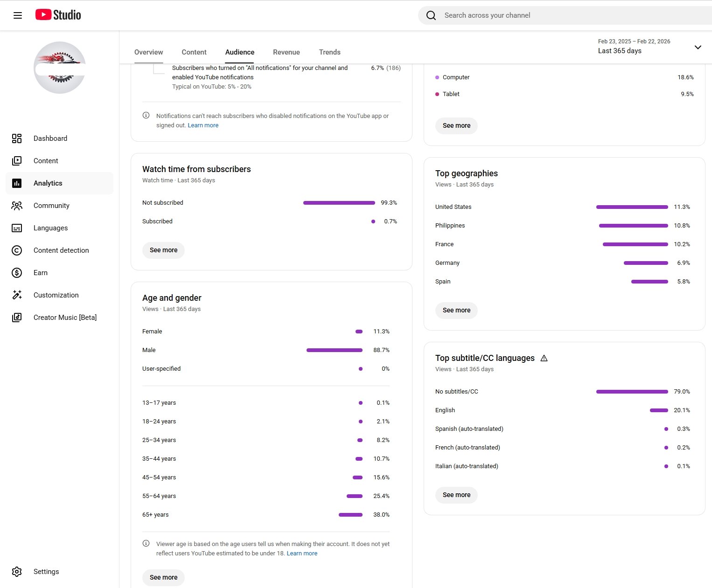This screenshot has height=588, width=712.
Task: Expand Top geographies with See more
Action: 456,310
